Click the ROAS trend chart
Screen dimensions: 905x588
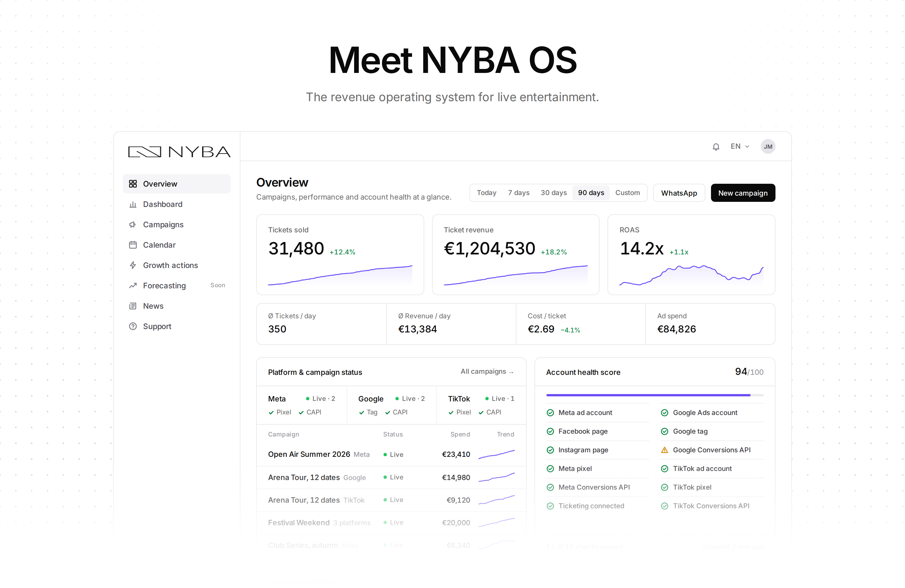[691, 275]
